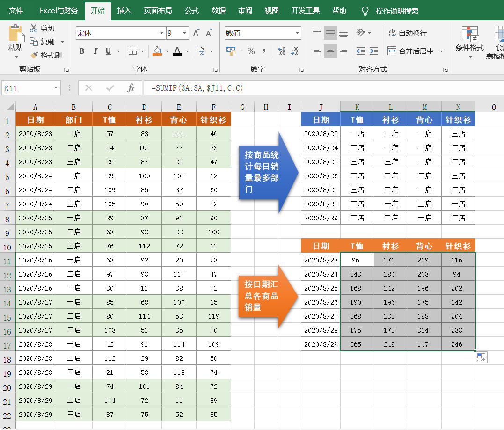The height and width of the screenshot is (430, 504).
Task: Expand the fill color dropdown arrow
Action: [167, 51]
